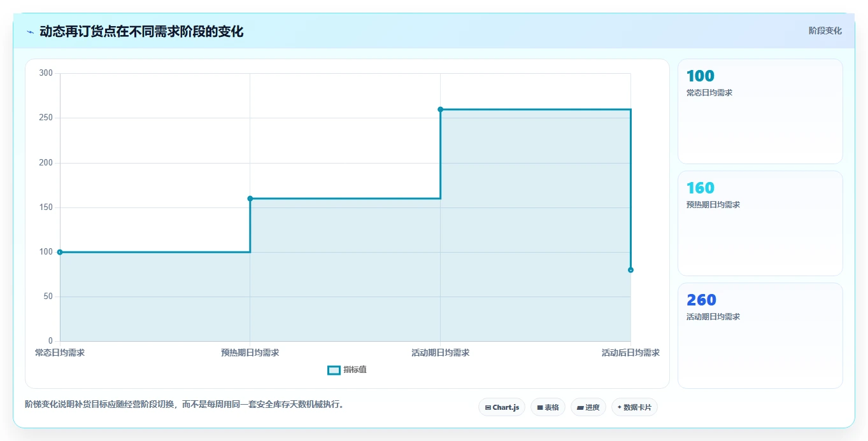Viewport: 868px width, 441px height.
Task: Click the y-axis tick label 250
Action: point(46,118)
